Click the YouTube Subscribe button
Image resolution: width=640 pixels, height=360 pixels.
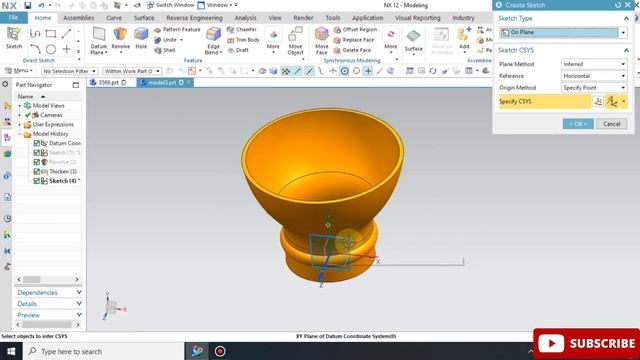pyautogui.click(x=587, y=343)
